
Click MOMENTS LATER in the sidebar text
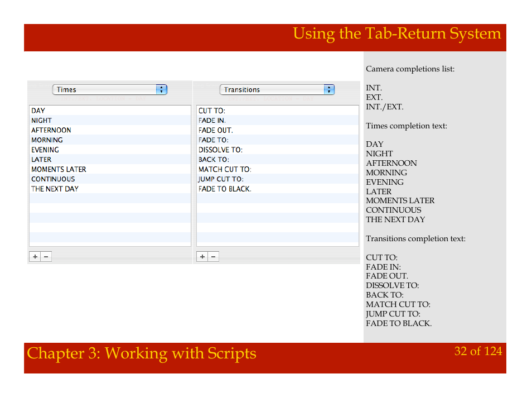(x=400, y=201)
